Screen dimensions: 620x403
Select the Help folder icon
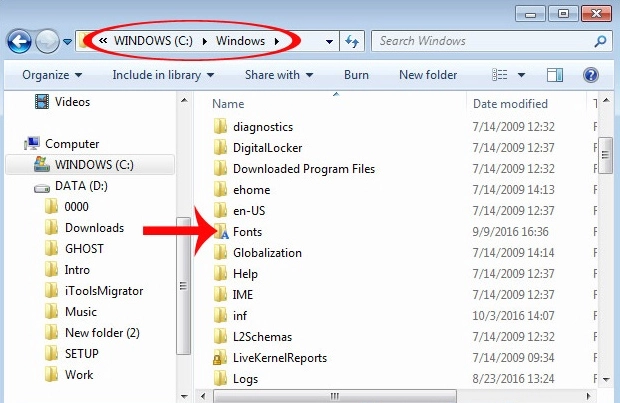point(220,273)
